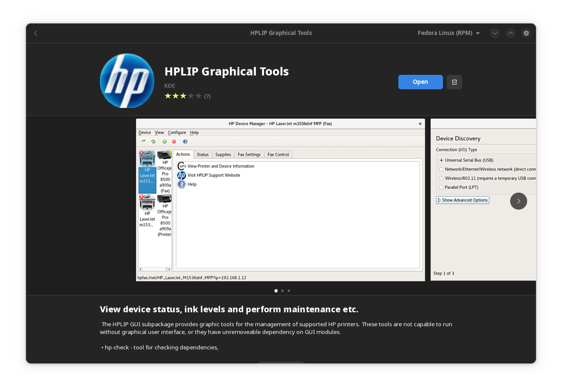The height and width of the screenshot is (392, 562).
Task: Go back with the header back arrow
Action: pyautogui.click(x=36, y=33)
